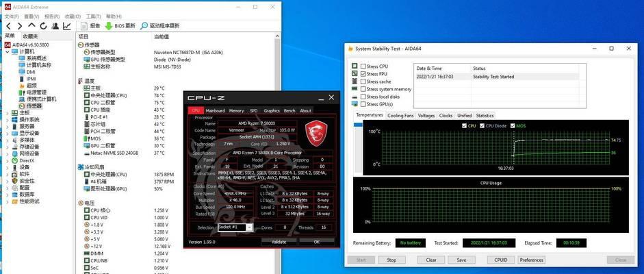Select IPMI in the tree

28,79
